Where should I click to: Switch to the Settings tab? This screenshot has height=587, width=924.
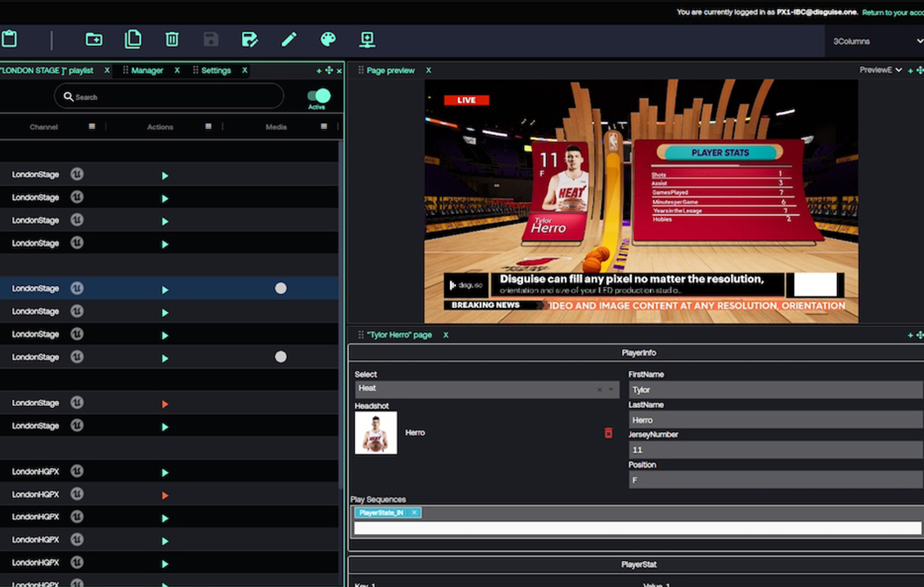[217, 70]
